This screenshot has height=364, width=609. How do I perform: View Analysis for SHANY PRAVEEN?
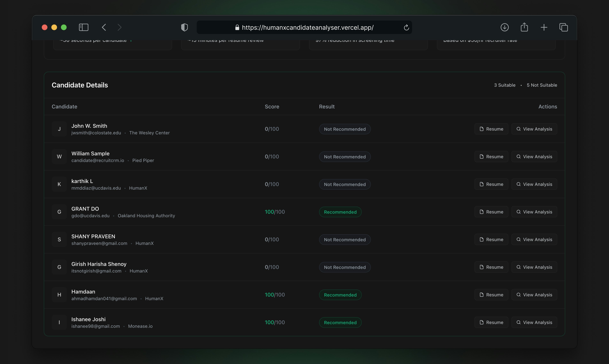534,240
